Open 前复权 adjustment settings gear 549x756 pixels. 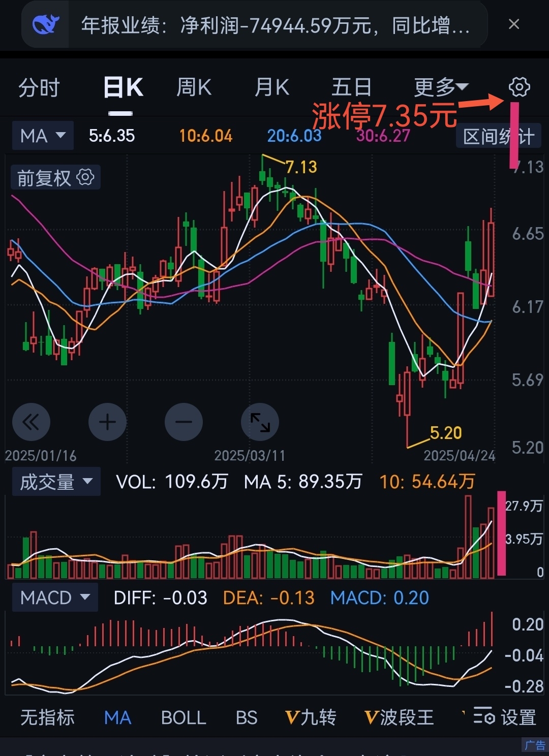pos(85,177)
